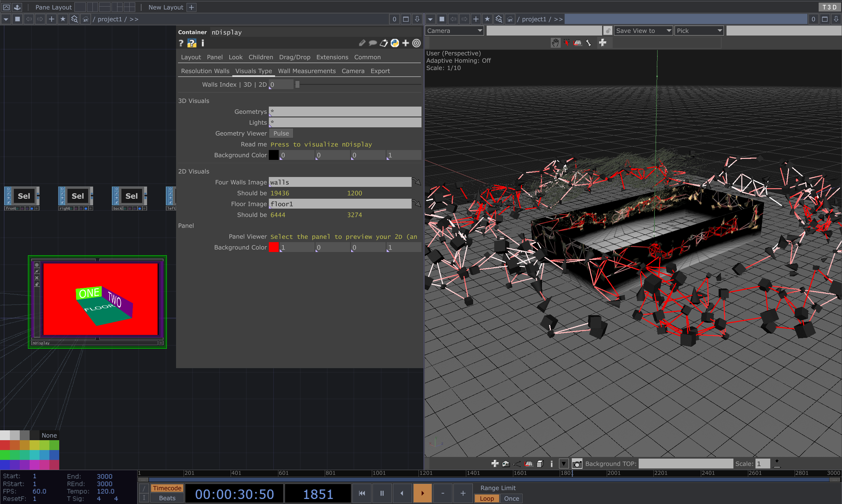Open the Camera selection dropdown above the viewport

click(x=454, y=31)
